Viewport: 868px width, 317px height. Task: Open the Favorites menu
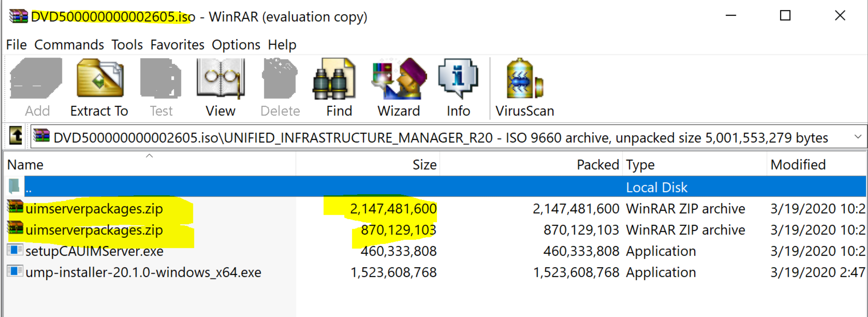[177, 45]
